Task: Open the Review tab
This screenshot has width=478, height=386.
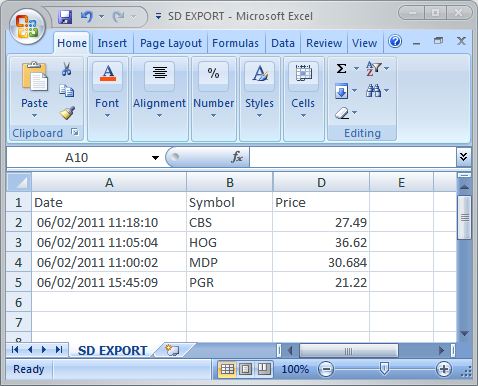Action: [x=324, y=43]
